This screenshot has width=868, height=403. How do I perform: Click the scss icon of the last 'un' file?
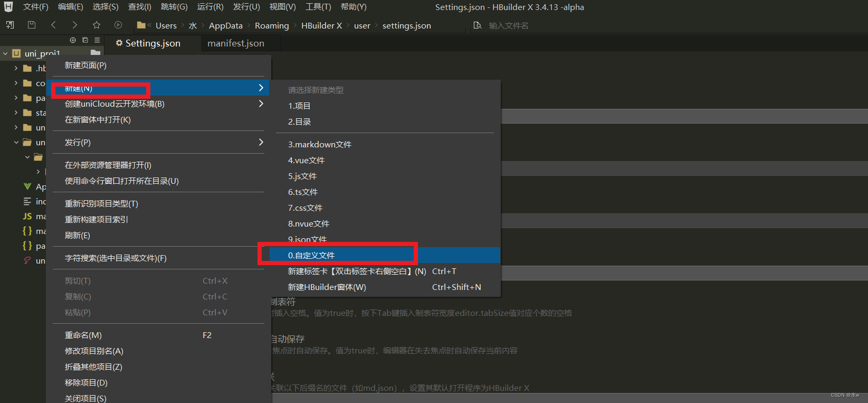click(x=27, y=260)
